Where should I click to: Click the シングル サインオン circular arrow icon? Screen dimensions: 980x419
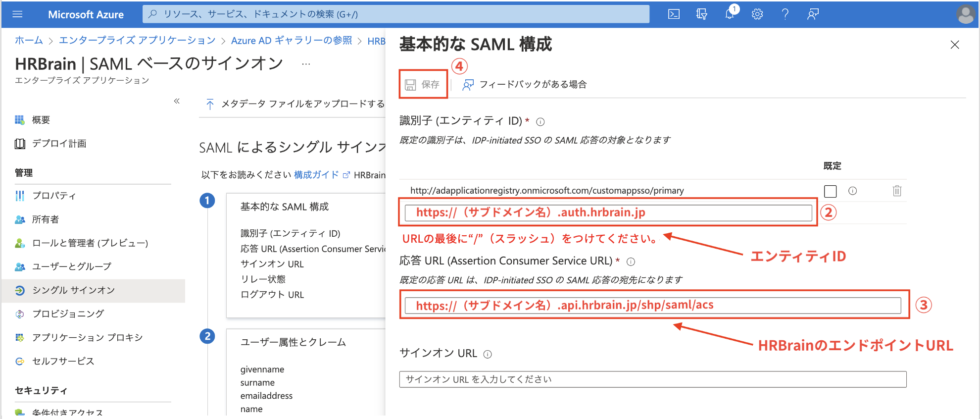tap(20, 290)
